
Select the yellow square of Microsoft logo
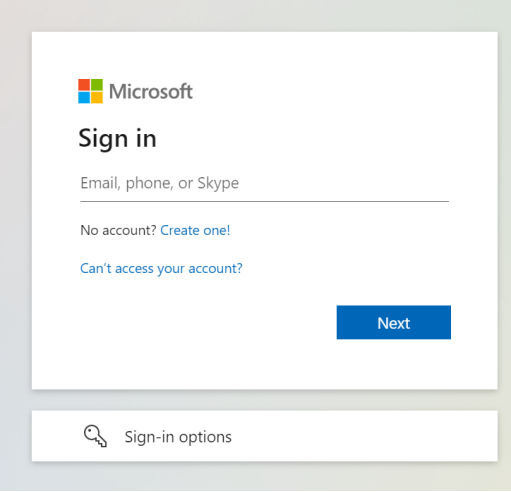click(x=97, y=98)
